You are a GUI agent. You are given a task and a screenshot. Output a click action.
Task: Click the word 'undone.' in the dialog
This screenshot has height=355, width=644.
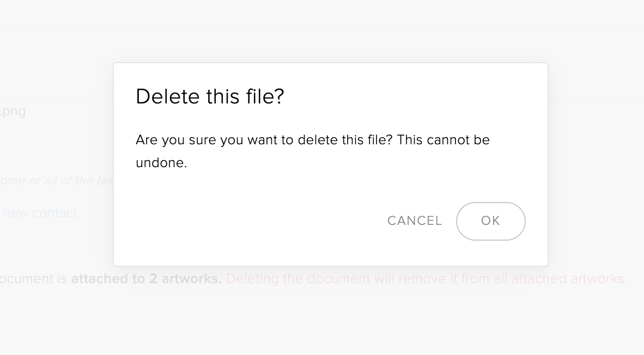click(x=161, y=163)
